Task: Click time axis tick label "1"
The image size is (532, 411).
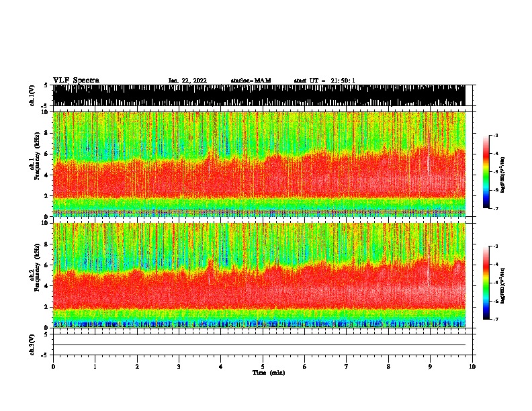Action: [95, 367]
